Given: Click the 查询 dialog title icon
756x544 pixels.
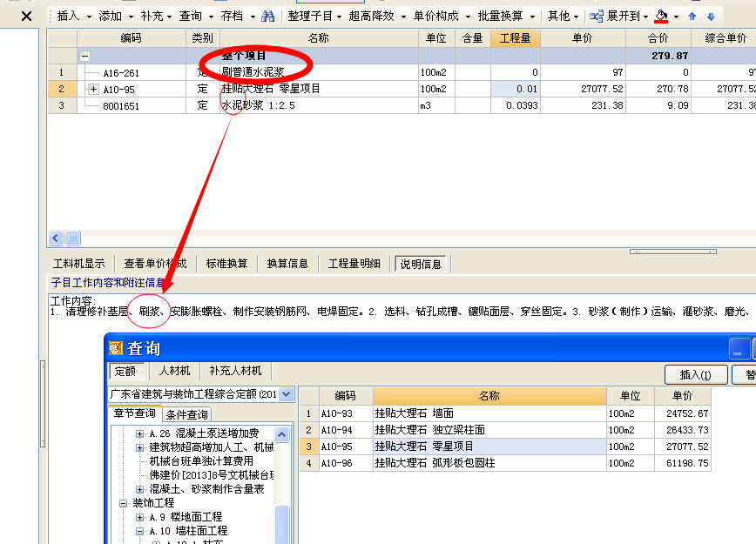Looking at the screenshot, I should [x=116, y=348].
